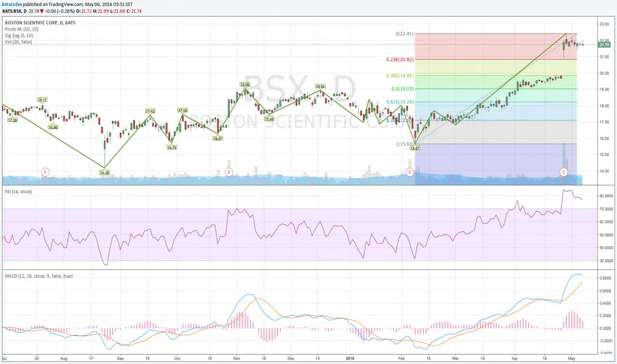617x364 pixels.
Task: Click the 0.382(19.83) Fibonacci level label
Action: [x=400, y=75]
